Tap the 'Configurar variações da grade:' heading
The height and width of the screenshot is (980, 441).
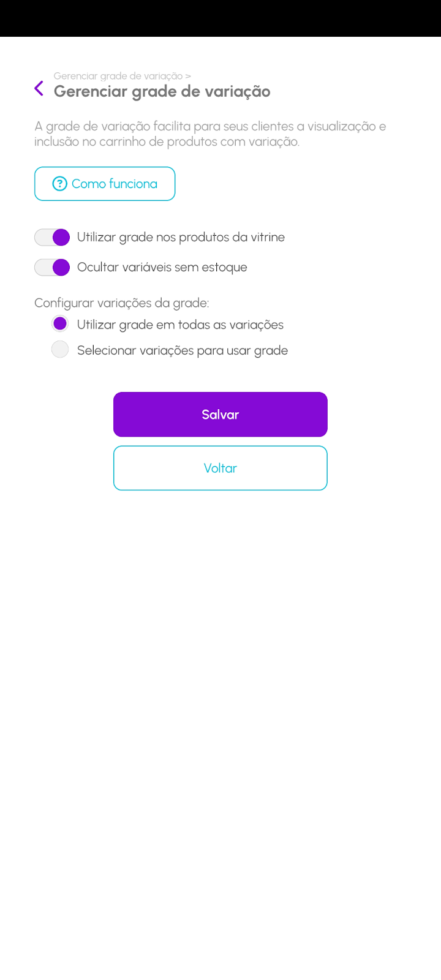[x=121, y=303]
